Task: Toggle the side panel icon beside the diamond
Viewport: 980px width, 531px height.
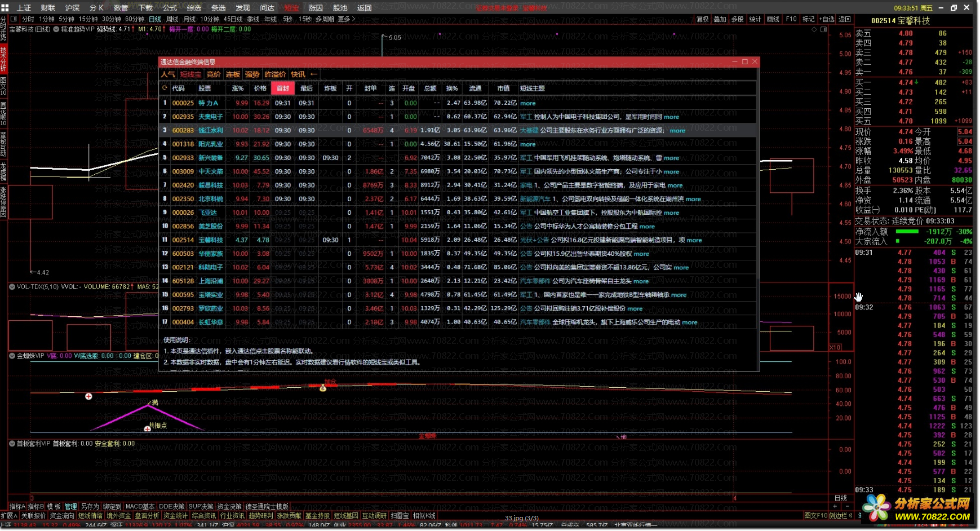Action: [x=823, y=29]
